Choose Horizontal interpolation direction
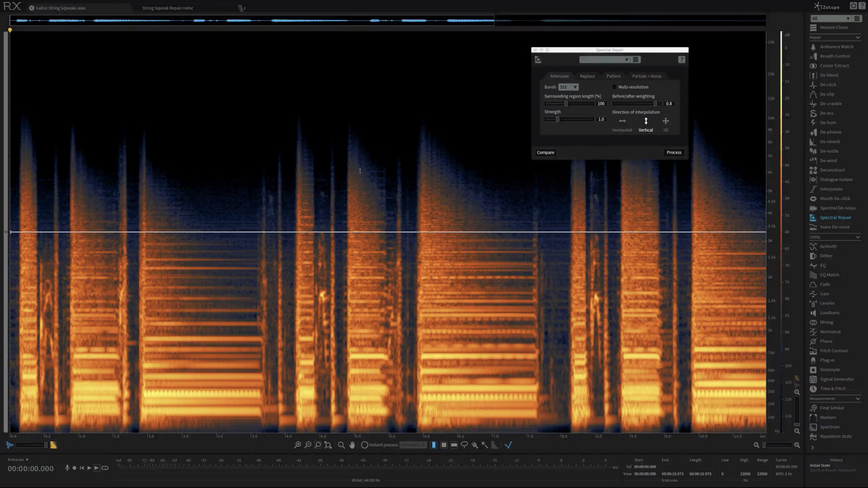 (622, 121)
